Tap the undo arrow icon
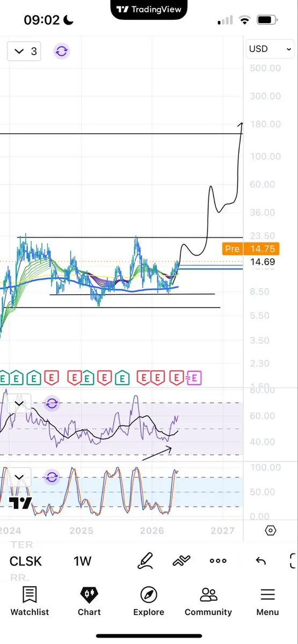The image size is (298, 644). (260, 561)
